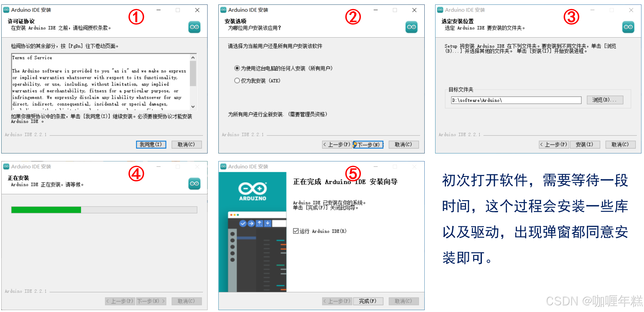Click the 目标文件夹 group label

[x=461, y=90]
